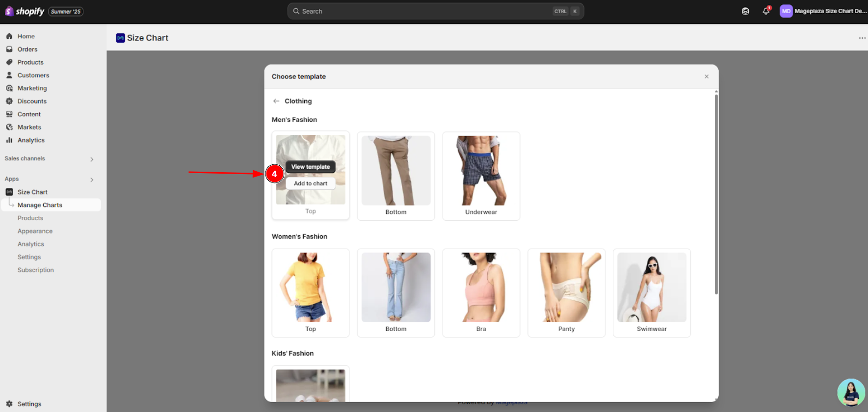Screen dimensions: 868x412
Task: Click the Home label in sidebar
Action: click(x=26, y=36)
